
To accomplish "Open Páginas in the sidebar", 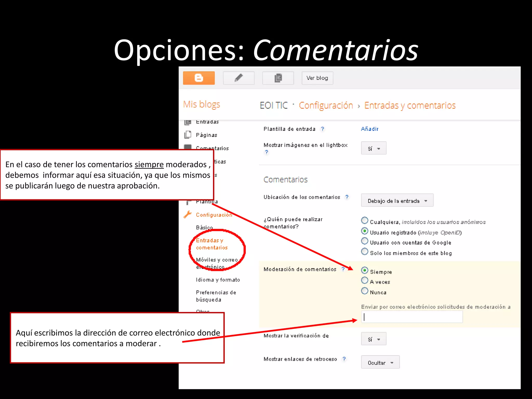I will [x=207, y=135].
